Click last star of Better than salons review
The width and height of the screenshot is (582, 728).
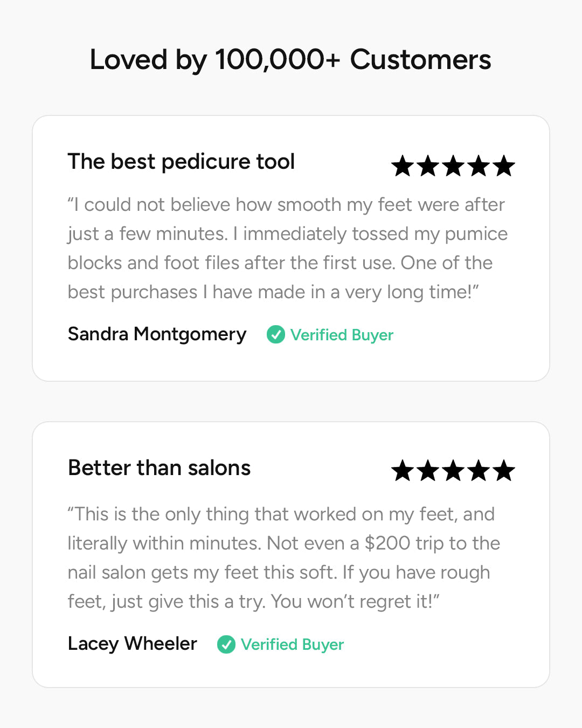(x=504, y=471)
